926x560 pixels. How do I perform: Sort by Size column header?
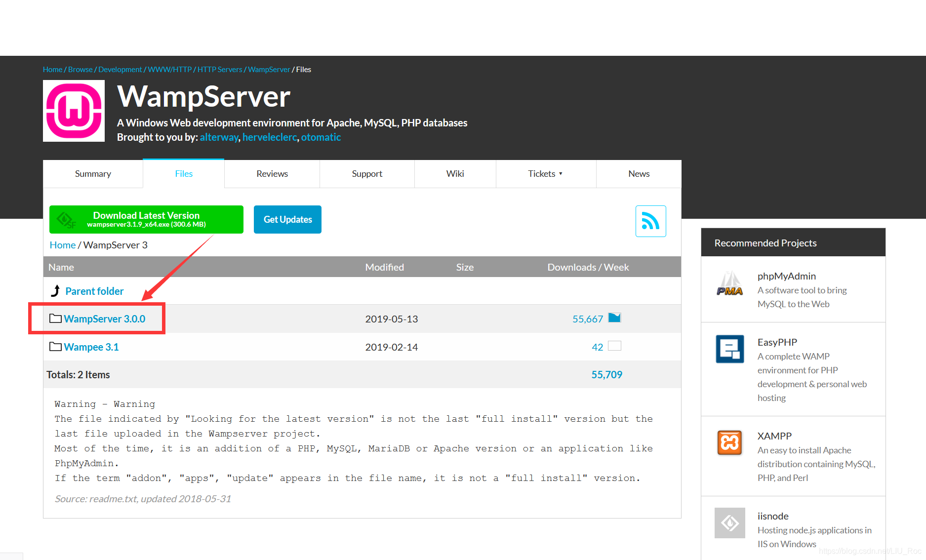(465, 267)
